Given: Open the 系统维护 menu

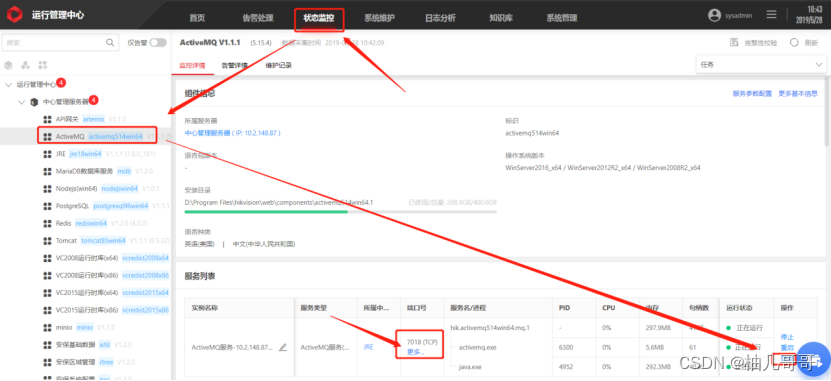Looking at the screenshot, I should [x=379, y=17].
